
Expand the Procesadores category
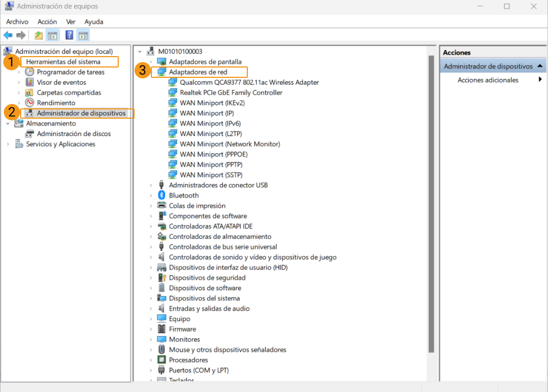tap(151, 360)
